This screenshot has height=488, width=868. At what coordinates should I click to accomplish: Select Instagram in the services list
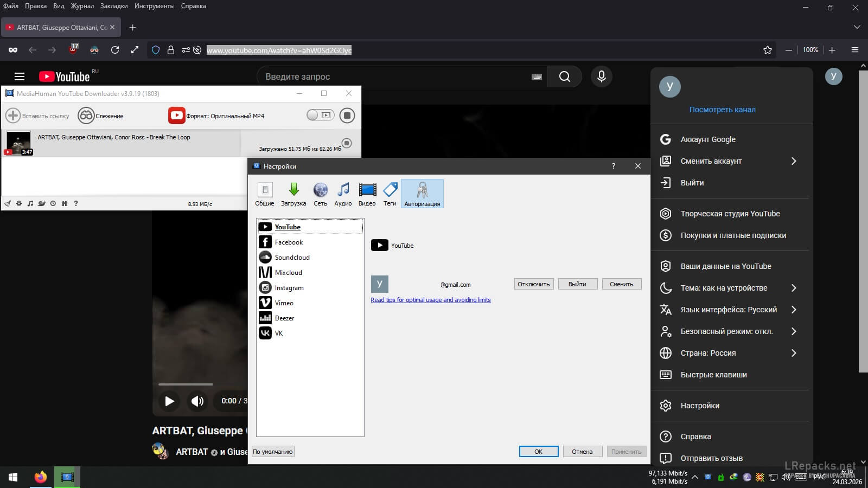point(289,288)
